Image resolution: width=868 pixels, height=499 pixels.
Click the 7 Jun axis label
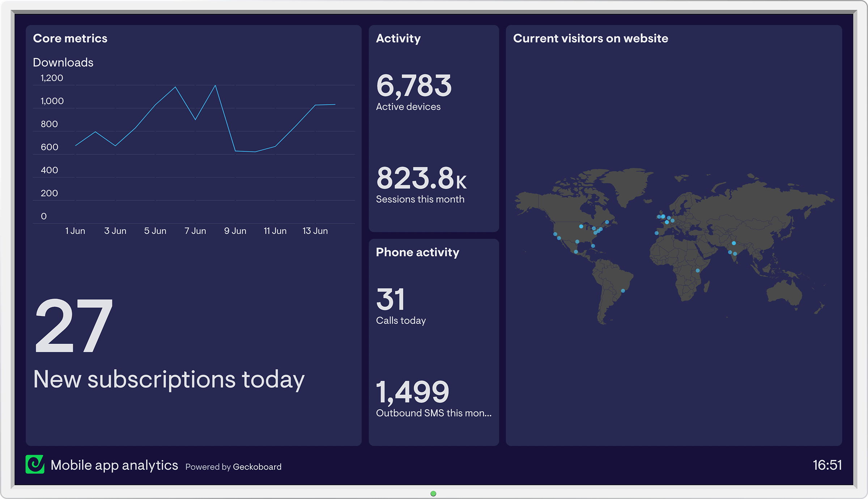pos(195,231)
